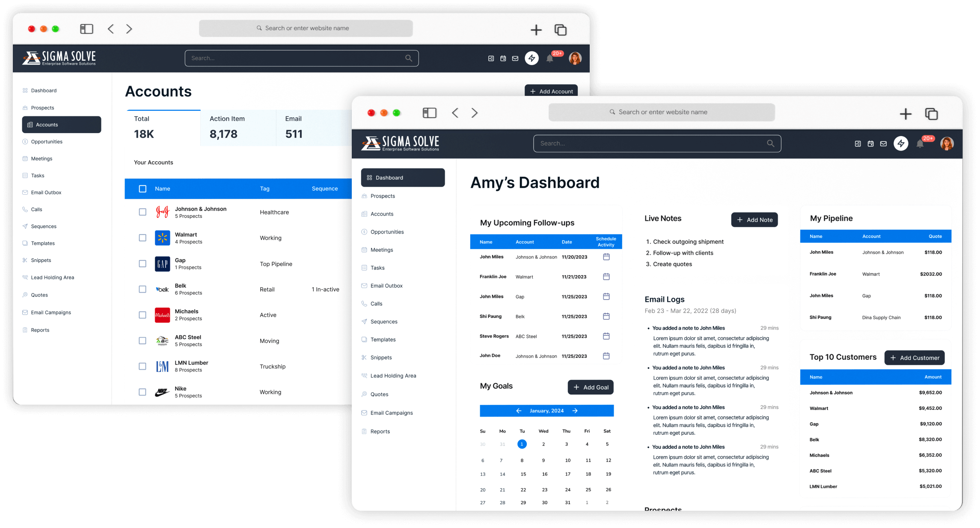Viewport: 980px width, 528px height.
Task: Click the lightning bolt icon in toolbar
Action: (901, 143)
